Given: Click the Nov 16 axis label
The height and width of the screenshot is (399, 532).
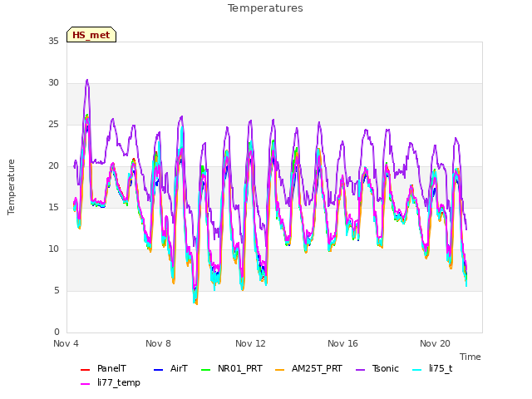Looking at the screenshot, I should (342, 343).
